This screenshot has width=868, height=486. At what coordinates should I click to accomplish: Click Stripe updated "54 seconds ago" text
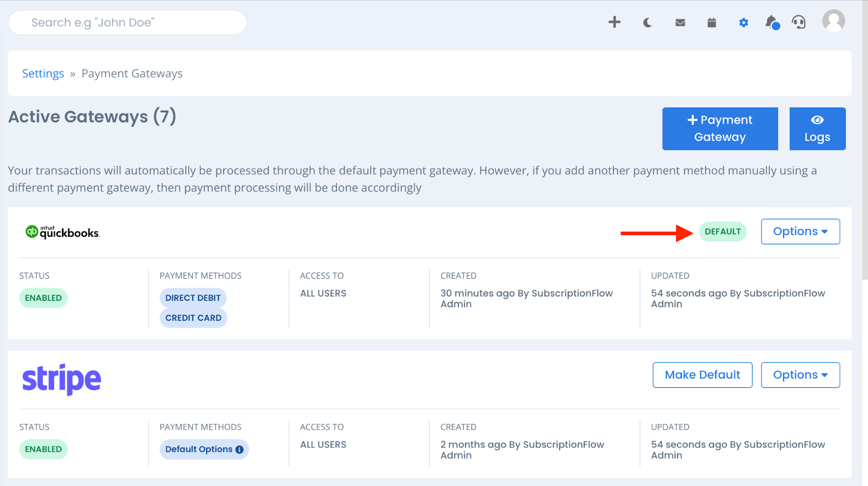pos(689,445)
